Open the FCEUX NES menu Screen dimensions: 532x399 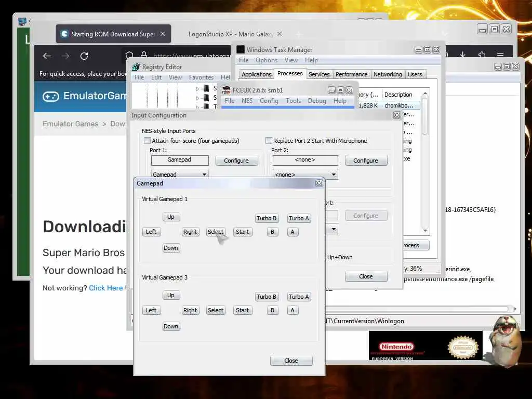(247, 101)
